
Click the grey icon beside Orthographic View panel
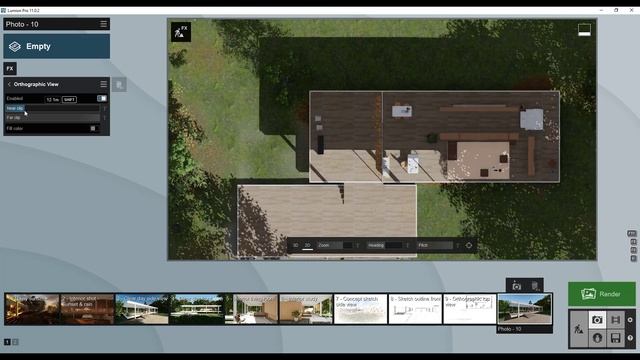pyautogui.click(x=119, y=85)
